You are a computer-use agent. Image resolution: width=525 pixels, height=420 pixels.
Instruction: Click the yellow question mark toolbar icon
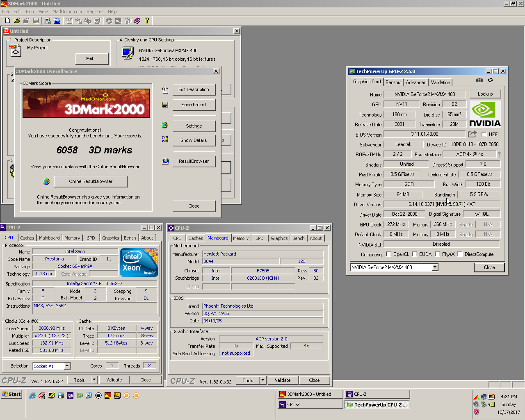pyautogui.click(x=146, y=21)
